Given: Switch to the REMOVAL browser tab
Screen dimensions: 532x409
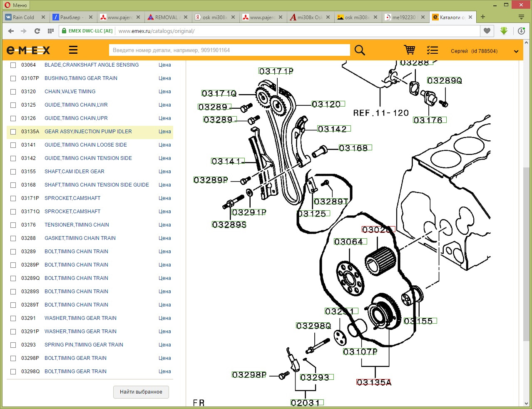Looking at the screenshot, I should coord(166,17).
